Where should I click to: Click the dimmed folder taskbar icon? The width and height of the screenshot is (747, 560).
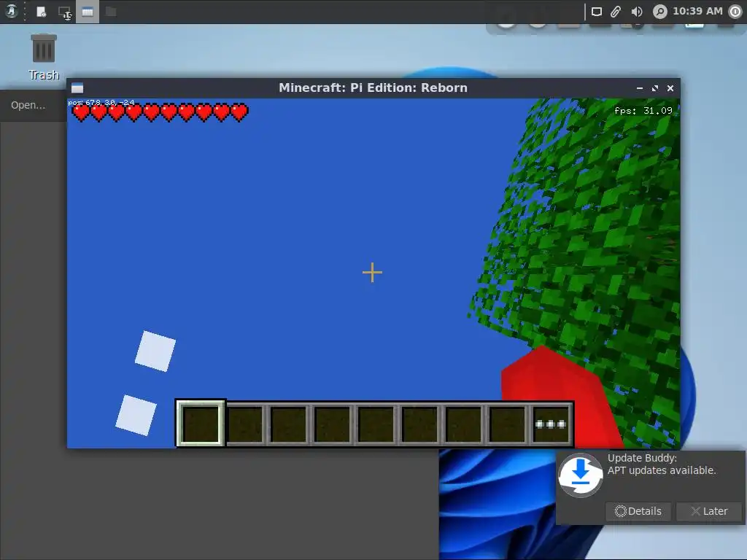111,12
